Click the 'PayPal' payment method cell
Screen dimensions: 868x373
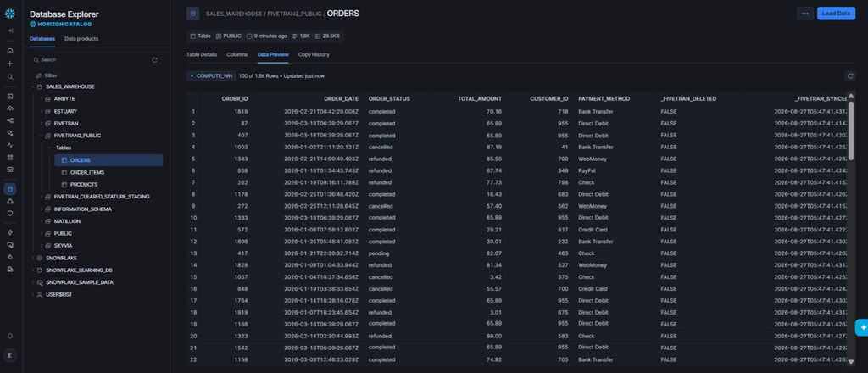pos(587,170)
